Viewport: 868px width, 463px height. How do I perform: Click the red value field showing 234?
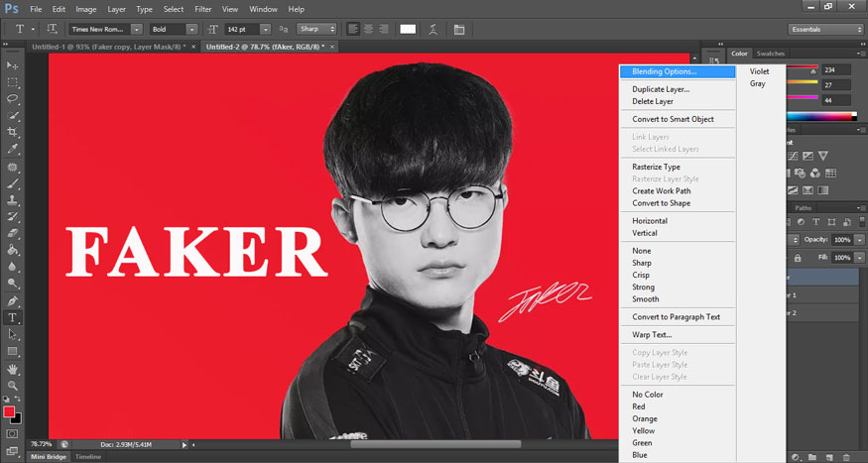835,70
